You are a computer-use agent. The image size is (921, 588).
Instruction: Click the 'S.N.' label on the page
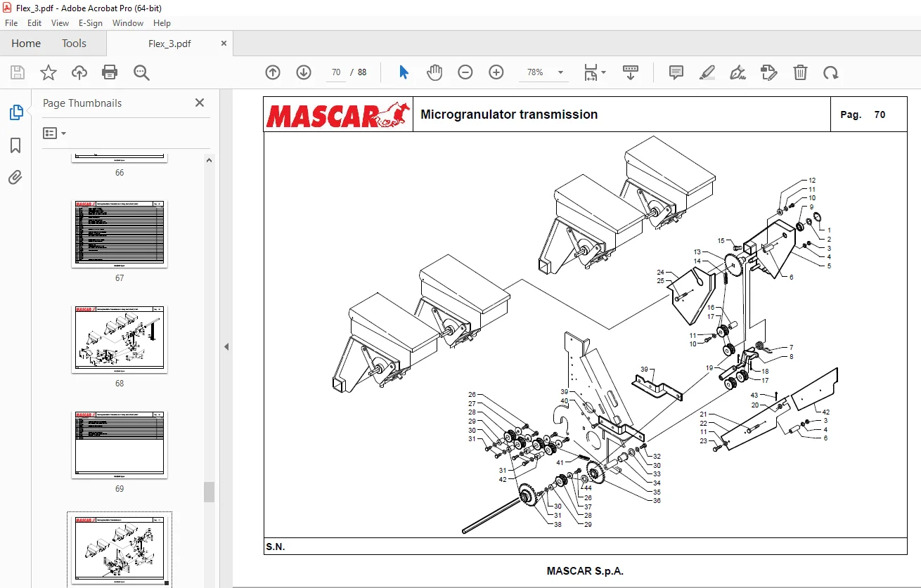[x=276, y=547]
